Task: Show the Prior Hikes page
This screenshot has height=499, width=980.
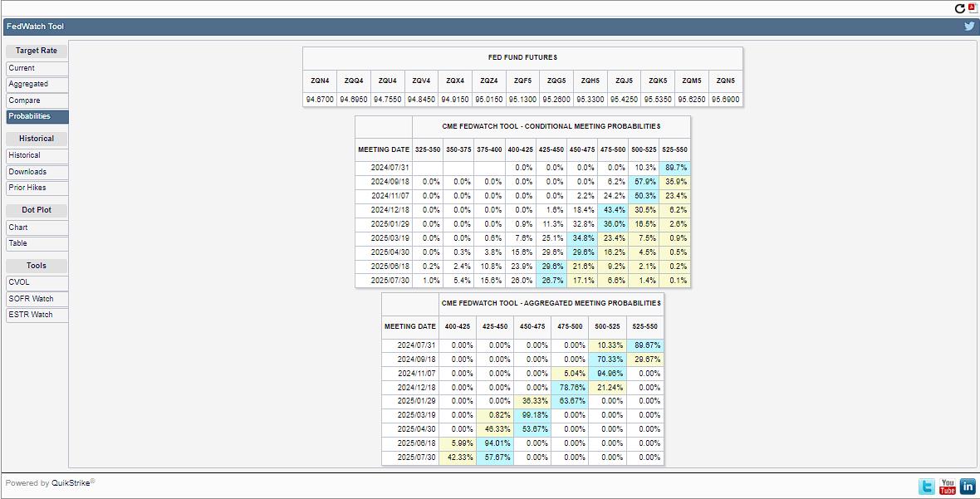Action: click(x=37, y=188)
